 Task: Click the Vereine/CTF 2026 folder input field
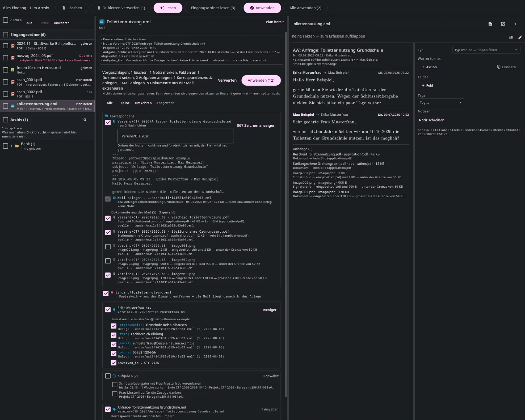pyautogui.click(x=176, y=136)
